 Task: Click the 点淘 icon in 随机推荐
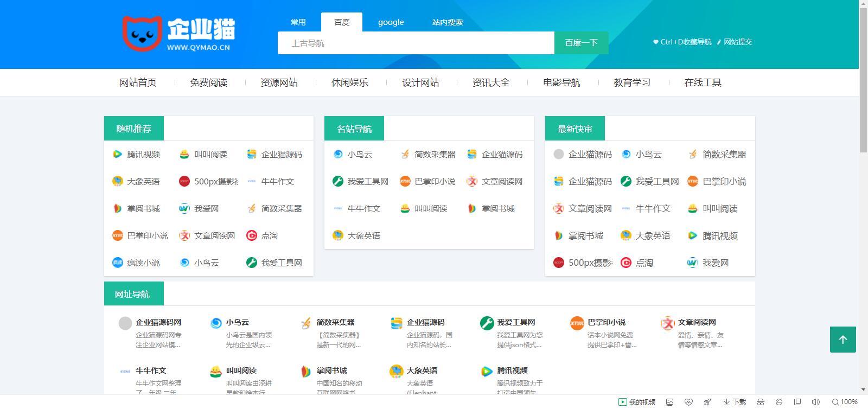[x=251, y=235]
